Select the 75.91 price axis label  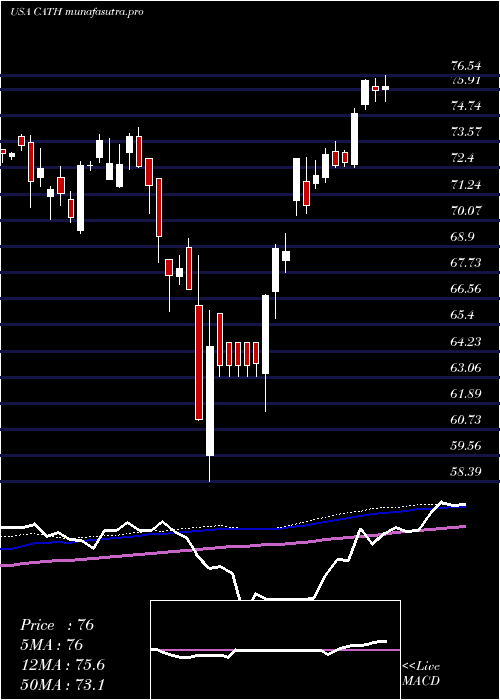pyautogui.click(x=466, y=81)
